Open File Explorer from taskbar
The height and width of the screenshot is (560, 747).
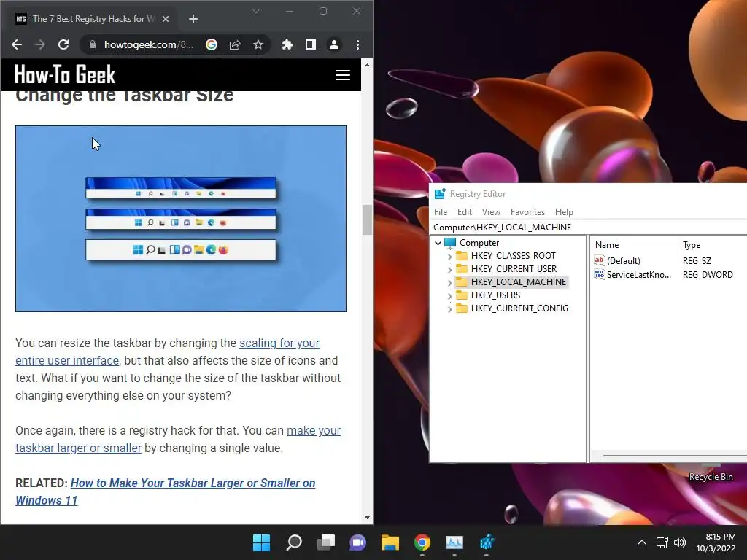(390, 542)
